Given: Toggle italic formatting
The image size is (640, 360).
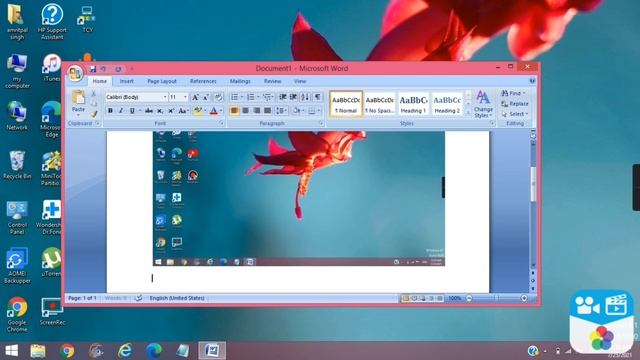Looking at the screenshot, I should point(121,111).
